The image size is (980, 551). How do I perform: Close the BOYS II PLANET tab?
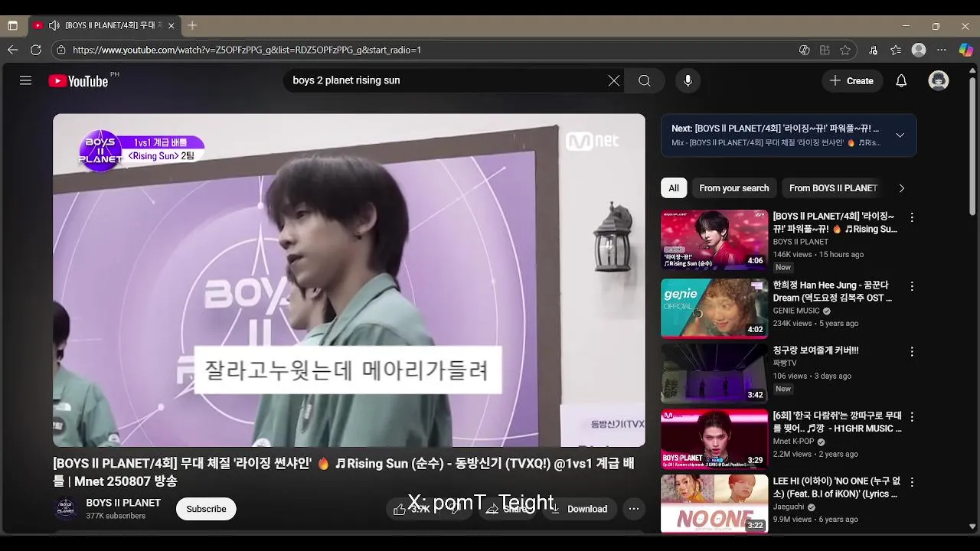[171, 25]
